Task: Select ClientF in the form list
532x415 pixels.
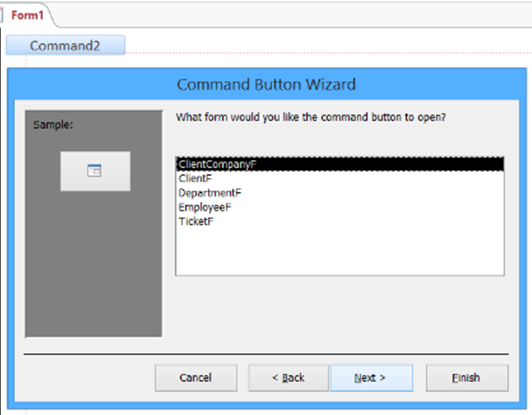Action: 340,178
